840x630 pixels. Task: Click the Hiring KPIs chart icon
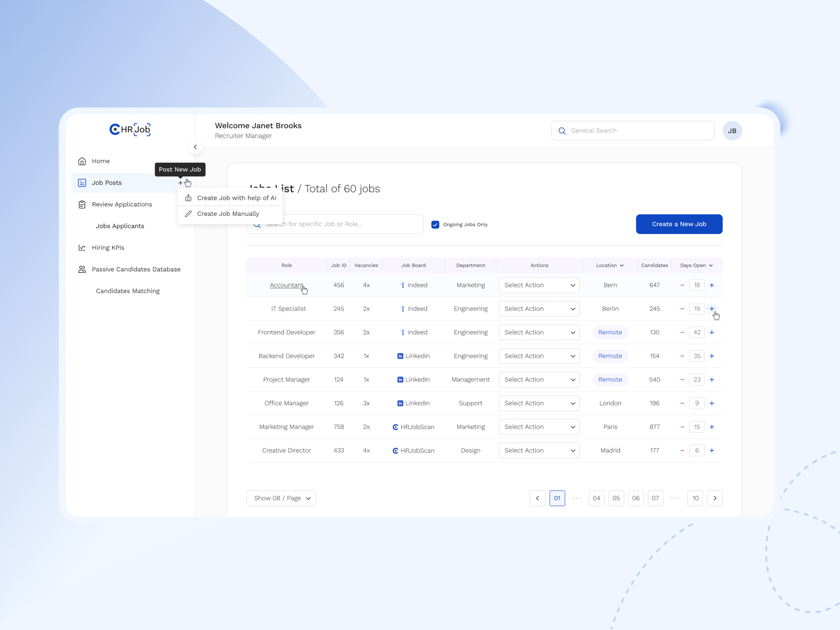tap(82, 248)
